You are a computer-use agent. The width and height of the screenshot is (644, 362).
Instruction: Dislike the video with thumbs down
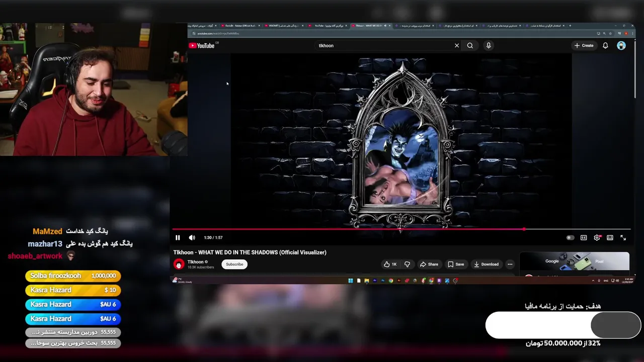coord(407,264)
